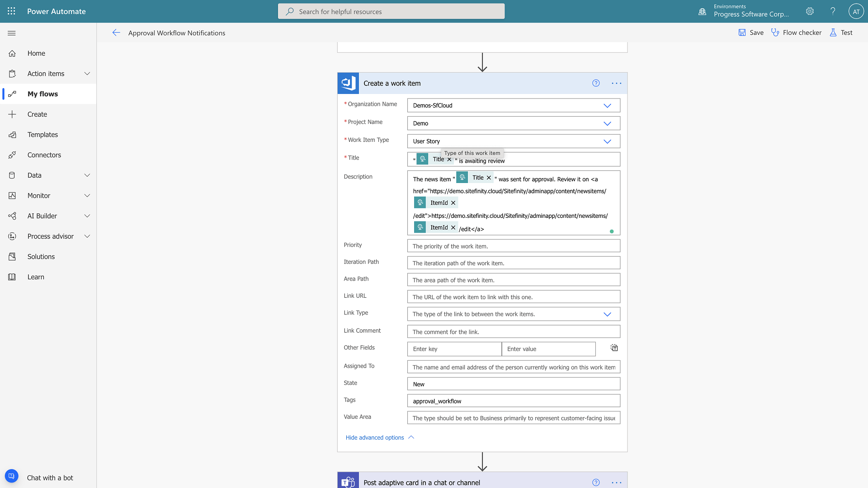Open the app launcher waffle icon
This screenshot has width=868, height=488.
(11, 11)
